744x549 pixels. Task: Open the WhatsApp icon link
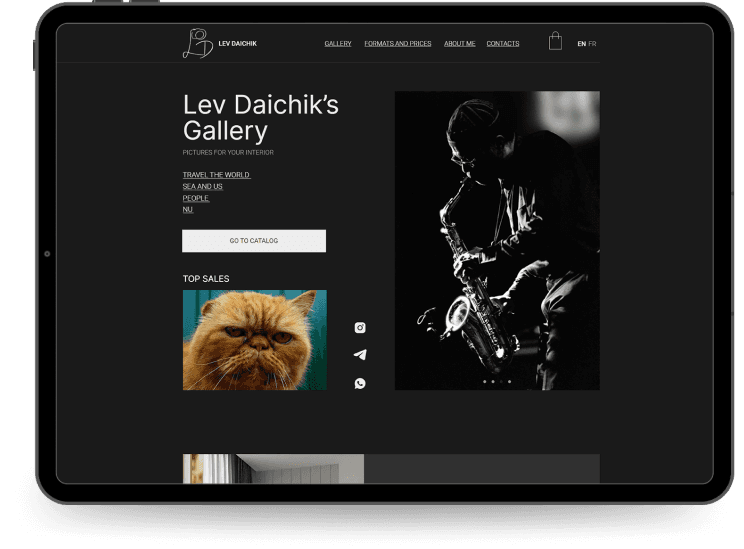click(360, 383)
